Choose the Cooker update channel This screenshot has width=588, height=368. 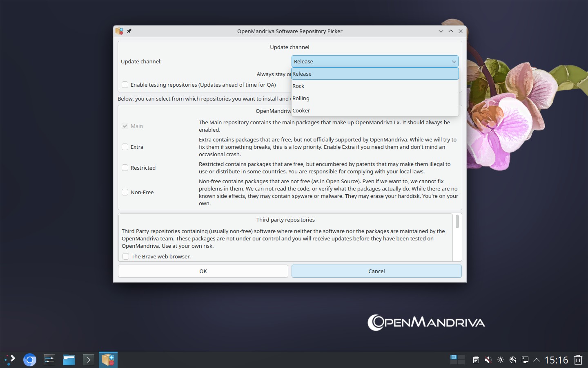(375, 110)
